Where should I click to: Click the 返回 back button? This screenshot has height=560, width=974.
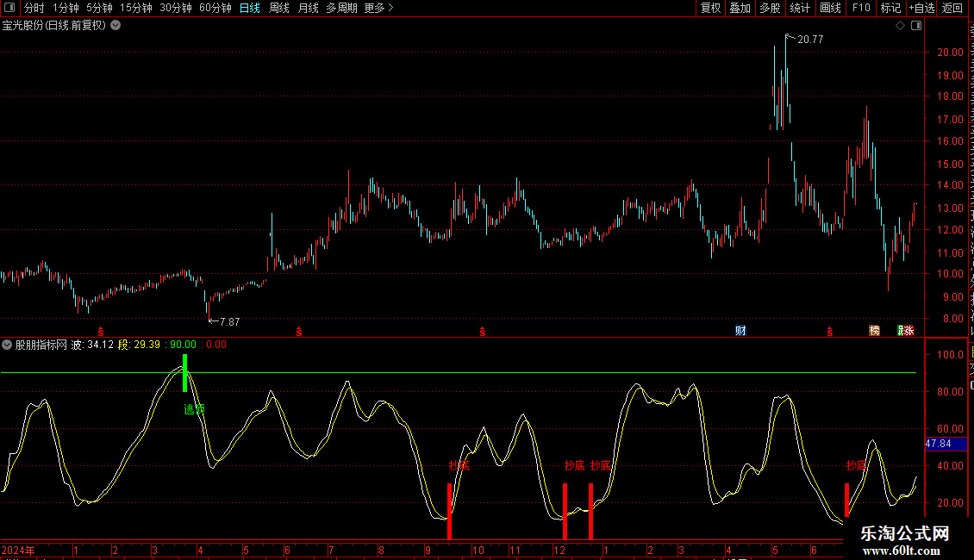pyautogui.click(x=952, y=8)
